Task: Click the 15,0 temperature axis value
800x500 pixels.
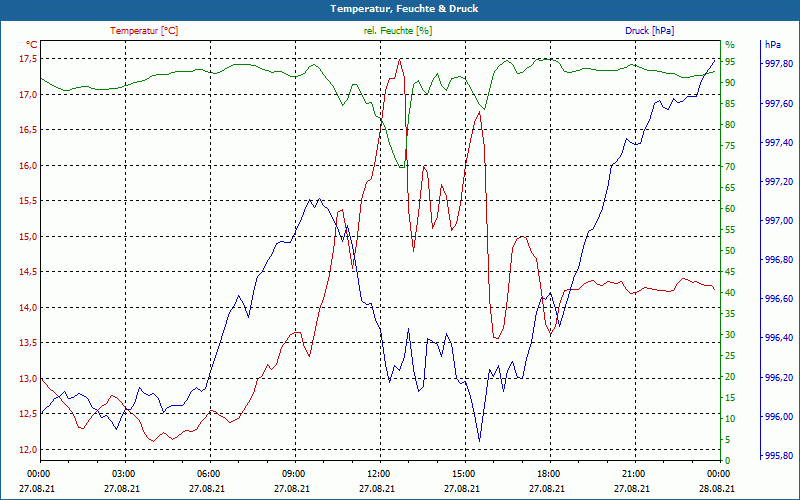Action: click(28, 236)
